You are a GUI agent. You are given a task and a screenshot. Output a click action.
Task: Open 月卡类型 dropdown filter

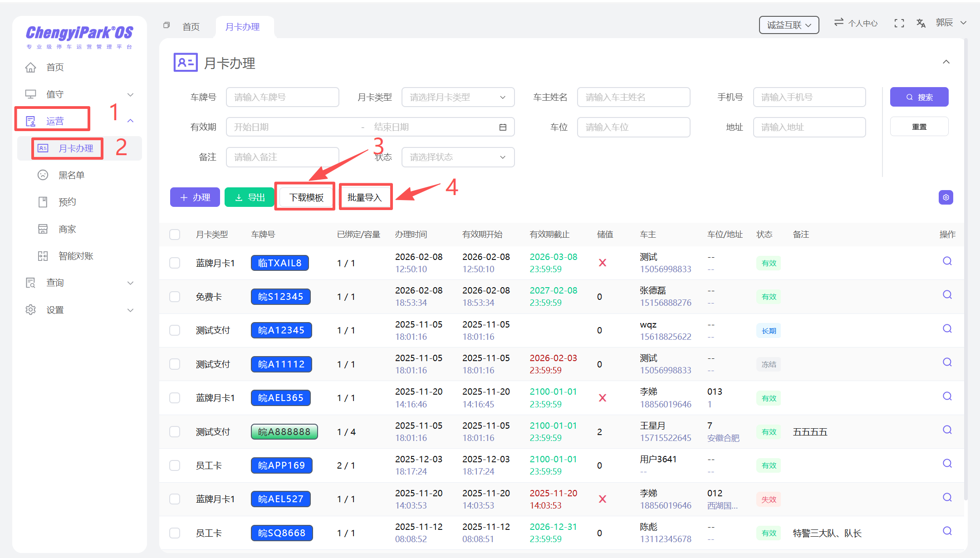point(457,97)
